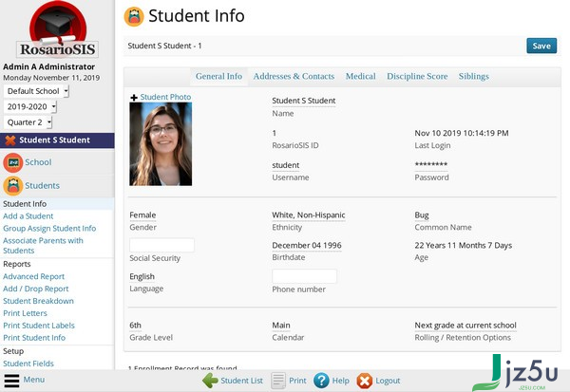Click the Print document icon
Screen dimensions: 570x392
pos(278,381)
